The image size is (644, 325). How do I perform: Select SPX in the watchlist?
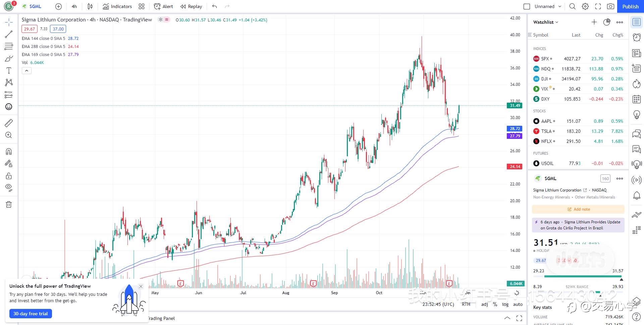(x=578, y=59)
